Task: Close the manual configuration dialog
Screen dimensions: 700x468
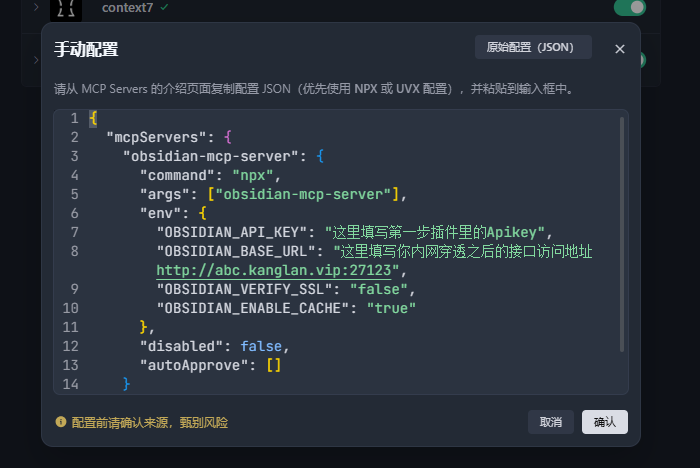Action: [x=620, y=49]
